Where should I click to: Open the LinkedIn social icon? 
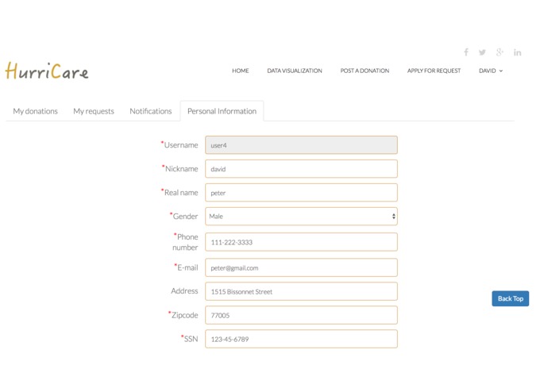(517, 52)
